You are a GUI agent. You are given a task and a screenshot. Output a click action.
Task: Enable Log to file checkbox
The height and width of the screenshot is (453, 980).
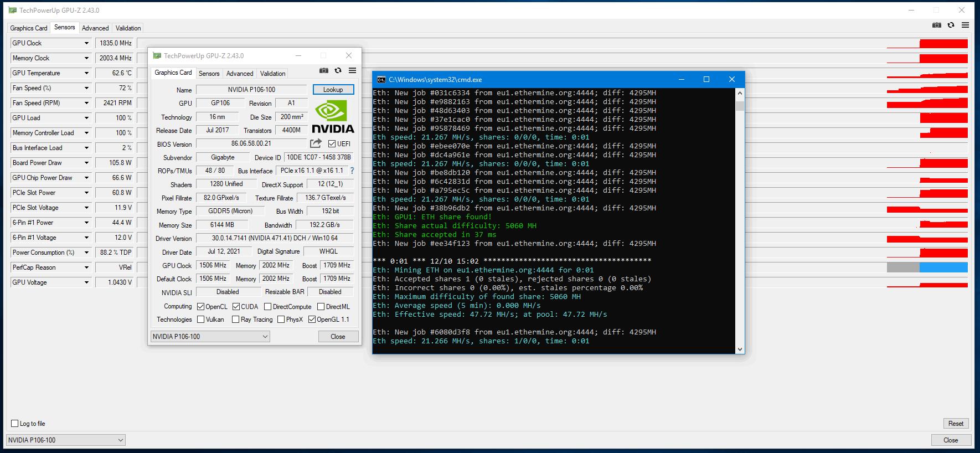(15, 424)
